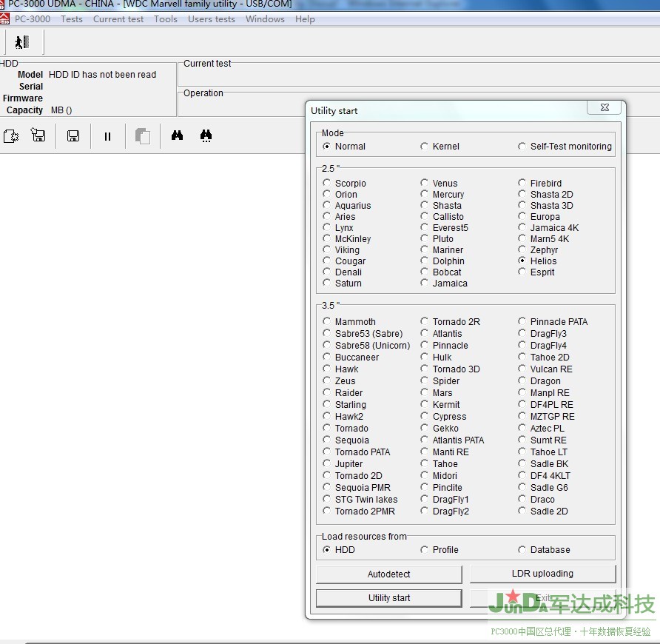Viewport: 660px width, 644px height.
Task: Select the Saturn radio button
Action: [x=326, y=283]
